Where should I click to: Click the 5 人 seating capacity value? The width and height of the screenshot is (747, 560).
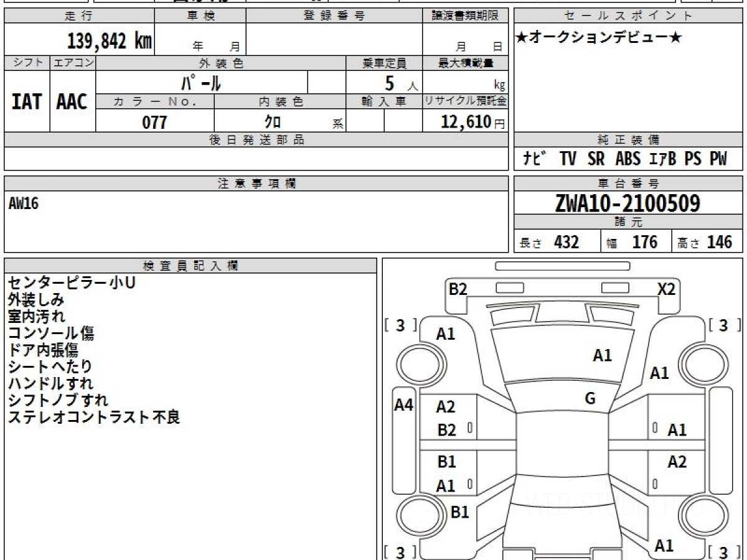click(x=401, y=83)
